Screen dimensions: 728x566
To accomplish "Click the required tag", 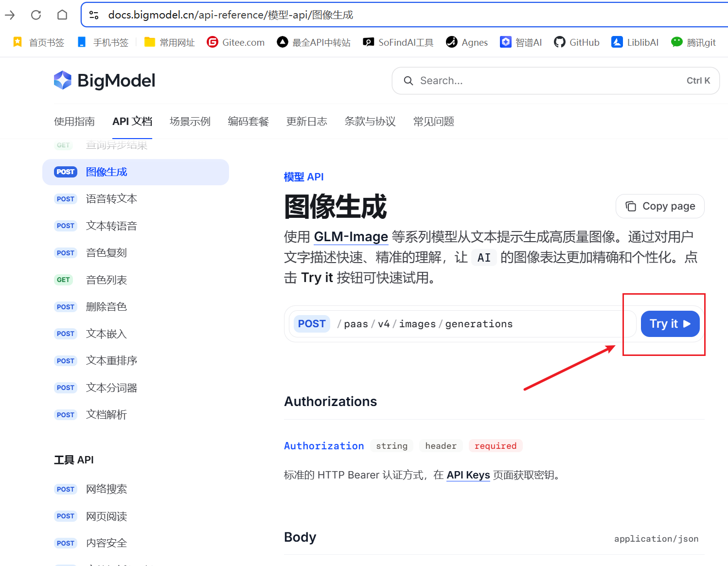I will click(x=496, y=446).
